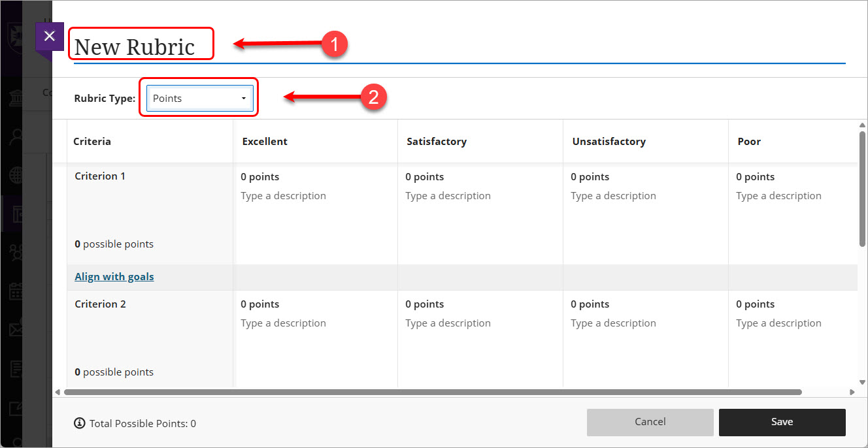
Task: Close the rubric panel with the X
Action: pyautogui.click(x=49, y=36)
